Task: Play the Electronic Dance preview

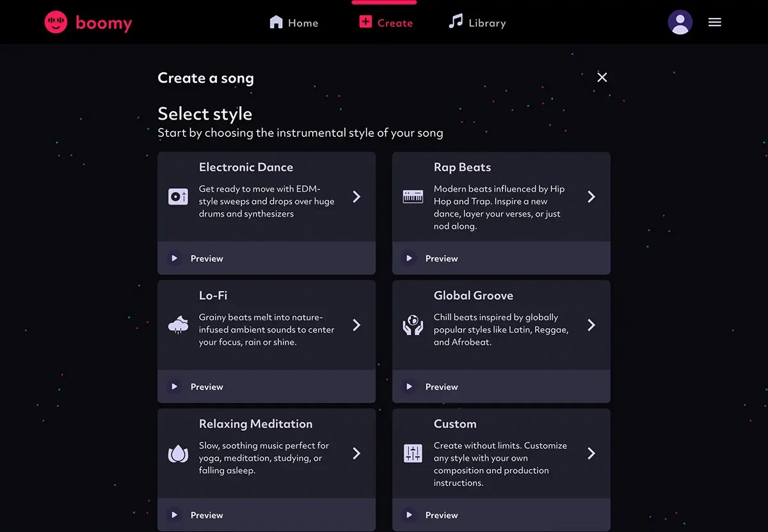Action: click(x=174, y=258)
